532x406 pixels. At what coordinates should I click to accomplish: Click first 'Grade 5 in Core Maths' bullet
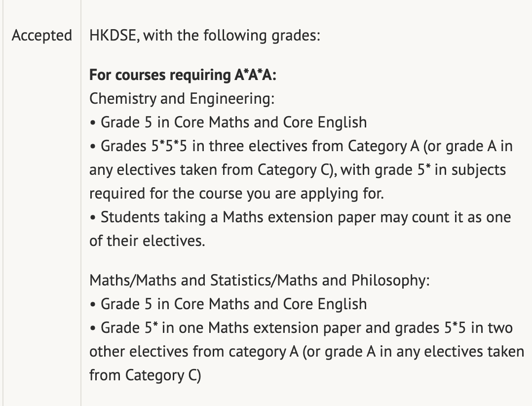228,122
